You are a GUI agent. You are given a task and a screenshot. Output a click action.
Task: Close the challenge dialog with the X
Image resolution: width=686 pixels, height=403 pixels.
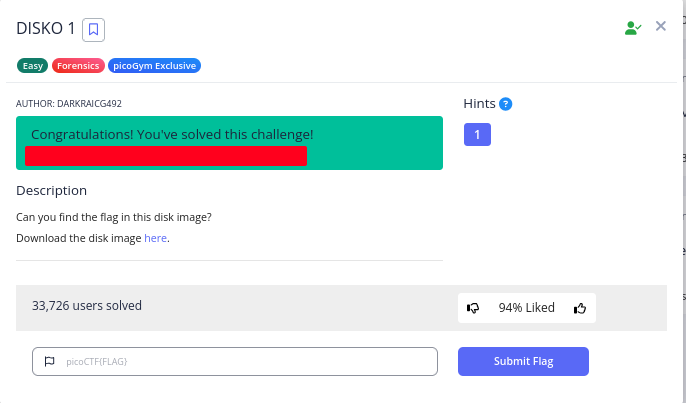(x=660, y=26)
